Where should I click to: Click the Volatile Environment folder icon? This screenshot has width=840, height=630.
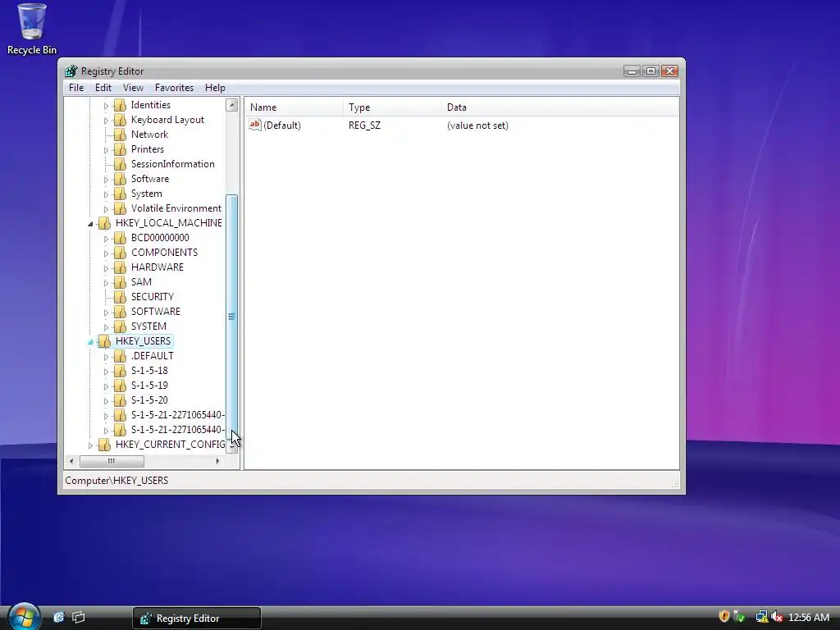(120, 208)
